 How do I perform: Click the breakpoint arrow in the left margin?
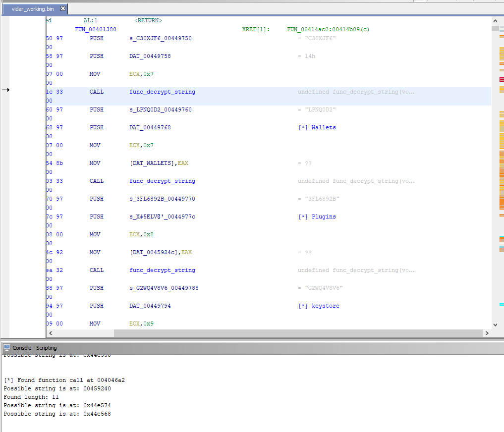5,90
